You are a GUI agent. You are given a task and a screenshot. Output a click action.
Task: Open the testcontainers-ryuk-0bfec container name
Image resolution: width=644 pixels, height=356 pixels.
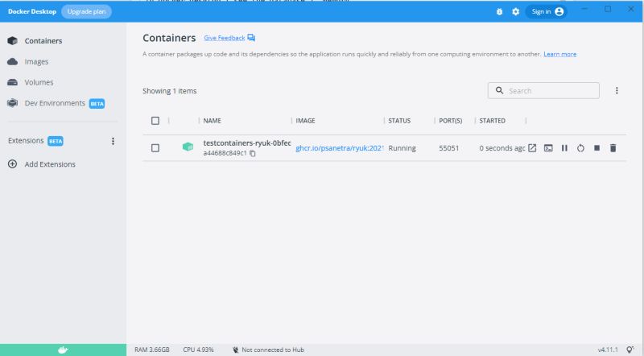pyautogui.click(x=247, y=143)
